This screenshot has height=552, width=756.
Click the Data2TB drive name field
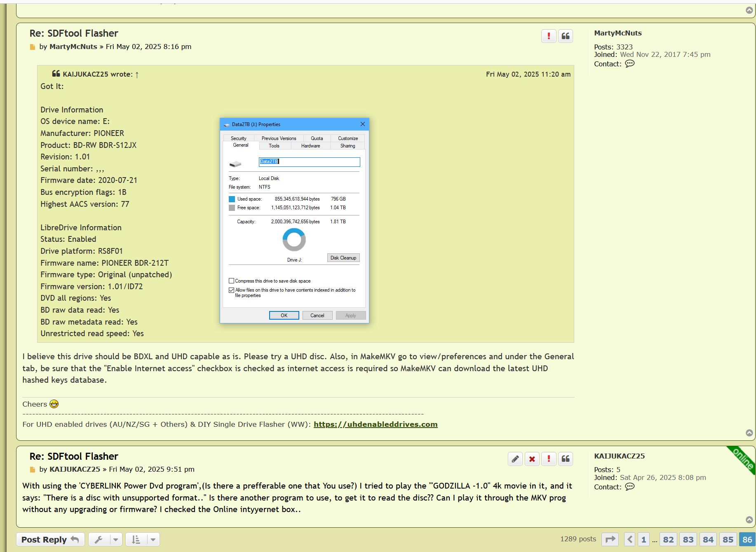pos(309,161)
